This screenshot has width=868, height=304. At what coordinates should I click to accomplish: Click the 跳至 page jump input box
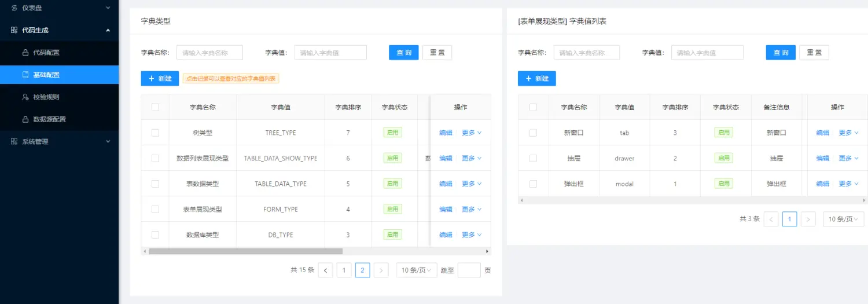point(469,270)
